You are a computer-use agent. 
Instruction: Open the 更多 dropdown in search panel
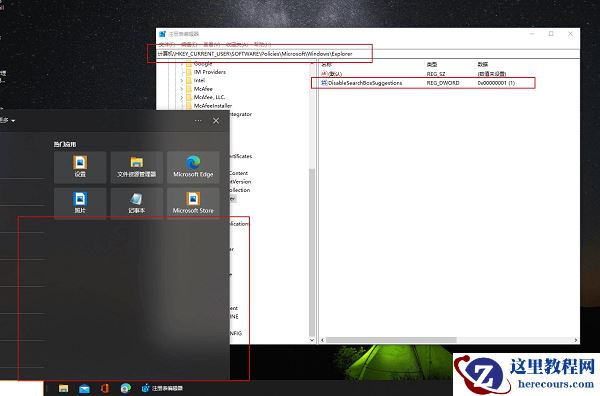point(7,121)
